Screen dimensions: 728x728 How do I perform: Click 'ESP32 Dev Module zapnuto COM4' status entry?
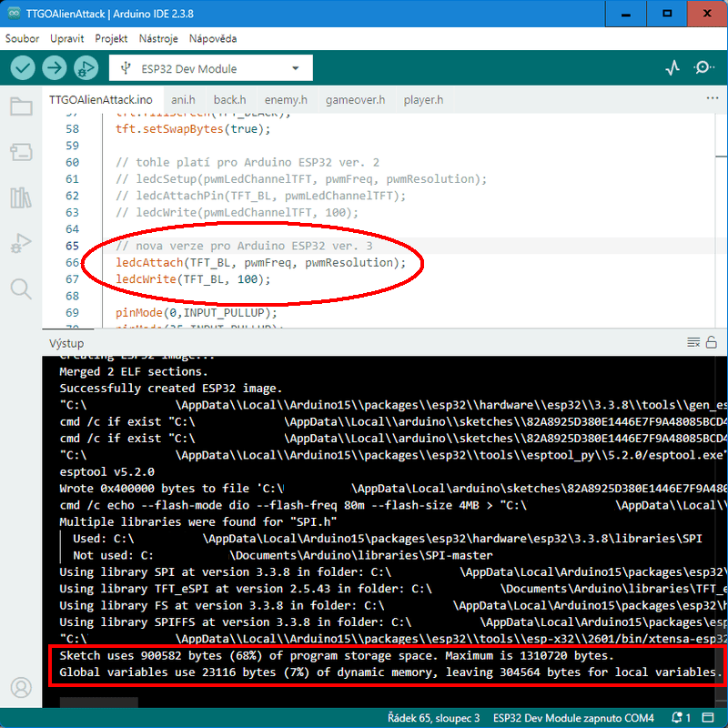[573, 718]
